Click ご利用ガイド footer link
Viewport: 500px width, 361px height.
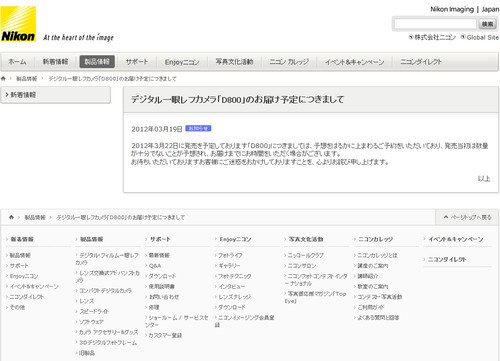point(371,307)
